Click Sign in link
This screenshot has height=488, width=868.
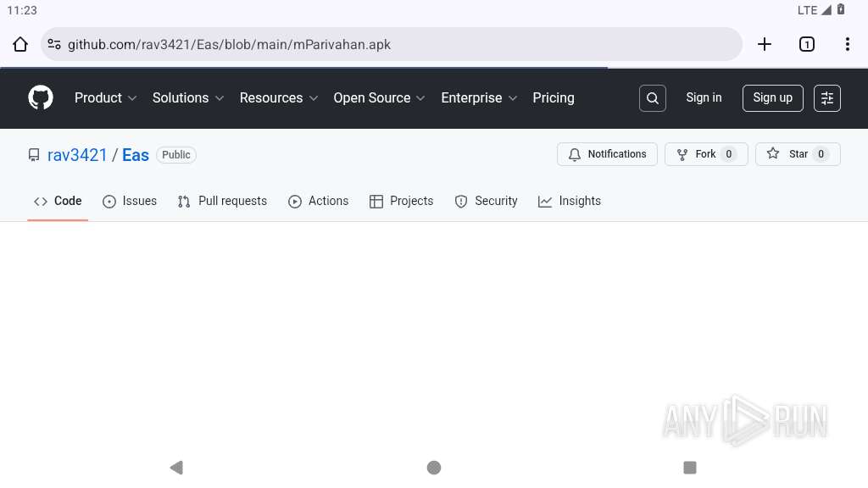pyautogui.click(x=704, y=98)
